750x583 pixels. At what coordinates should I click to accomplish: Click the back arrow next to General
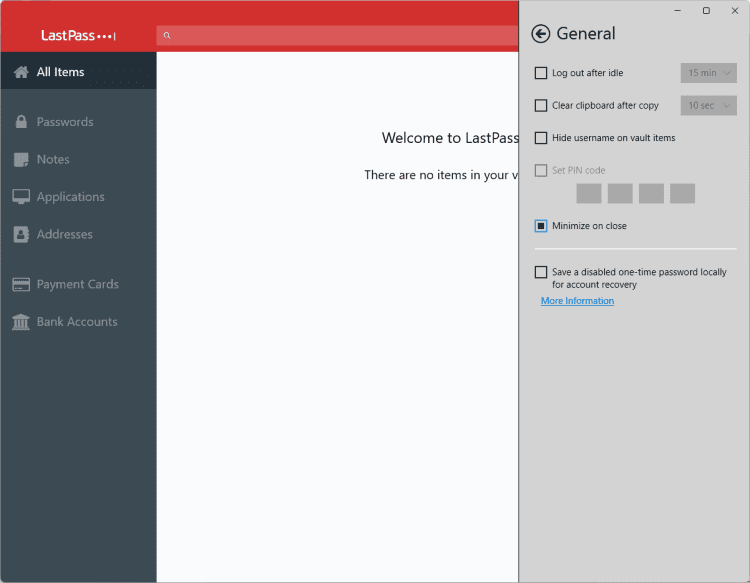540,34
